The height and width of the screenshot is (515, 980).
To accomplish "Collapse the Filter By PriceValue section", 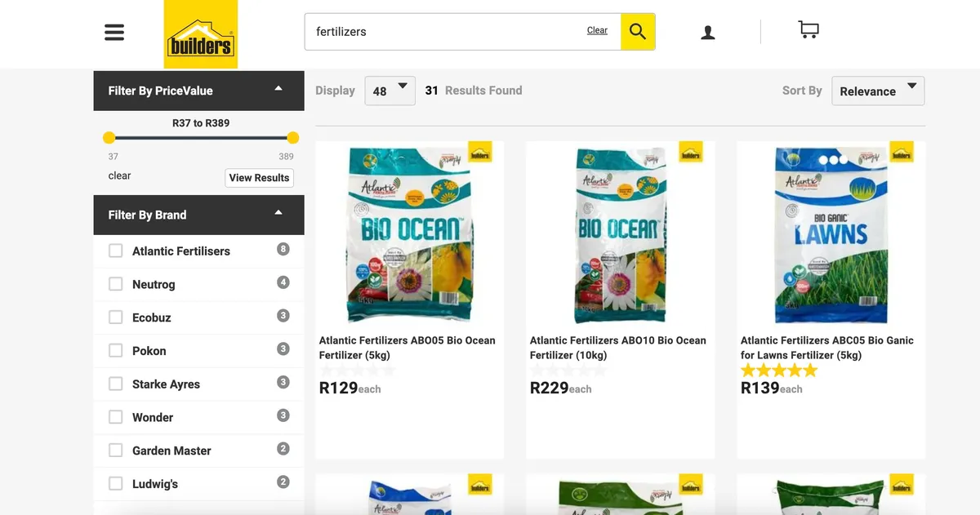I will (278, 89).
